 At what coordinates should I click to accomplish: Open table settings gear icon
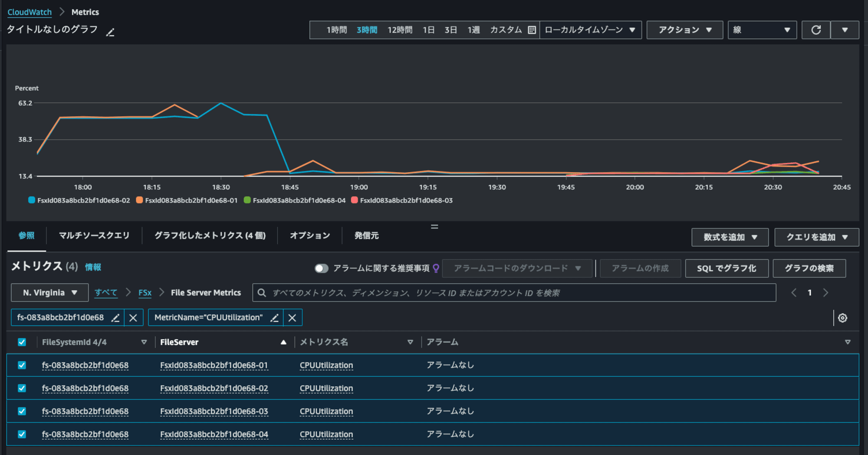point(842,318)
